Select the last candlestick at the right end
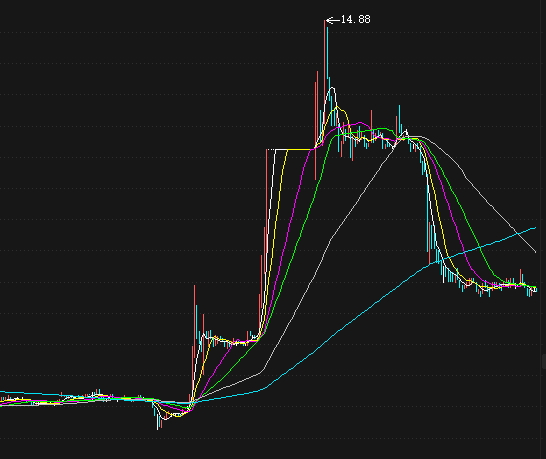 [536, 290]
